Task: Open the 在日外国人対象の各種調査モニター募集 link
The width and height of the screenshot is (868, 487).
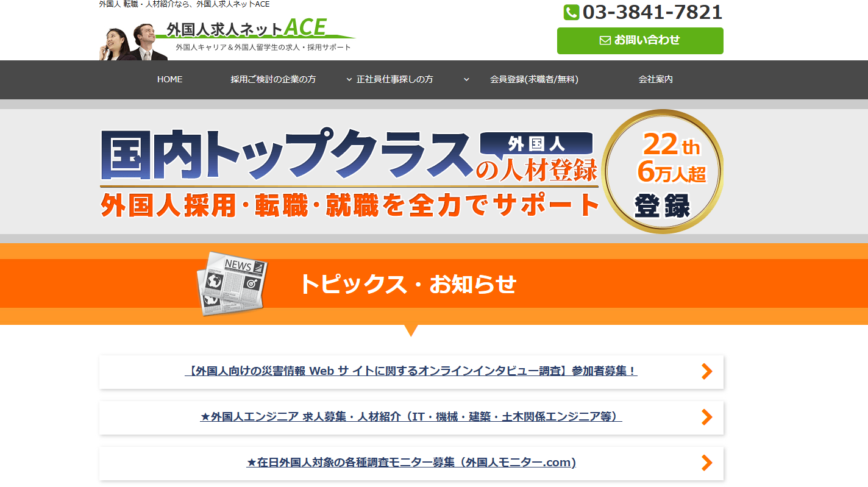Action: [411, 463]
